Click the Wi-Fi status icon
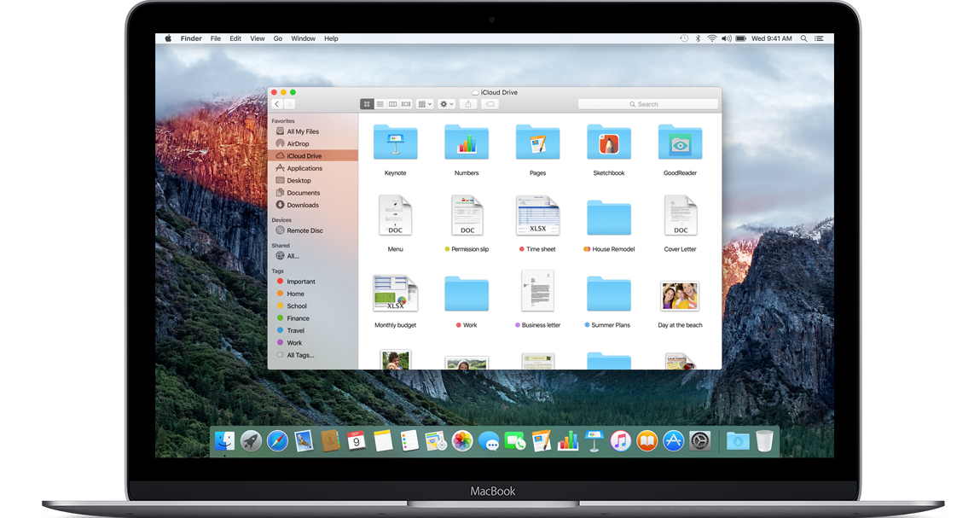980x518 pixels. (712, 38)
